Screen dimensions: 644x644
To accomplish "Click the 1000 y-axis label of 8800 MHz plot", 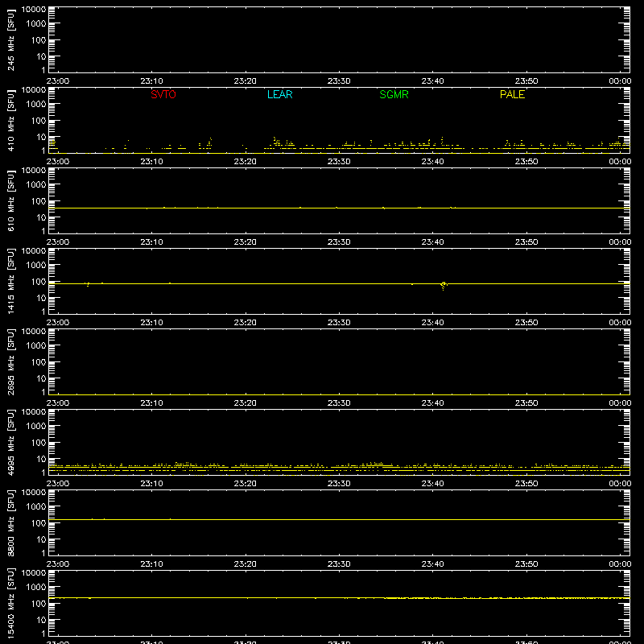I will tap(36, 507).
